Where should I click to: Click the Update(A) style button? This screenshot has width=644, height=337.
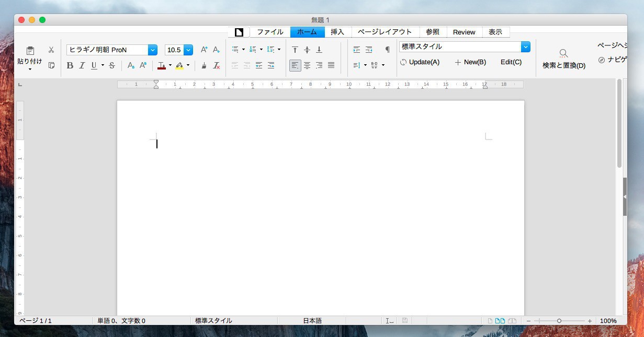coord(420,62)
